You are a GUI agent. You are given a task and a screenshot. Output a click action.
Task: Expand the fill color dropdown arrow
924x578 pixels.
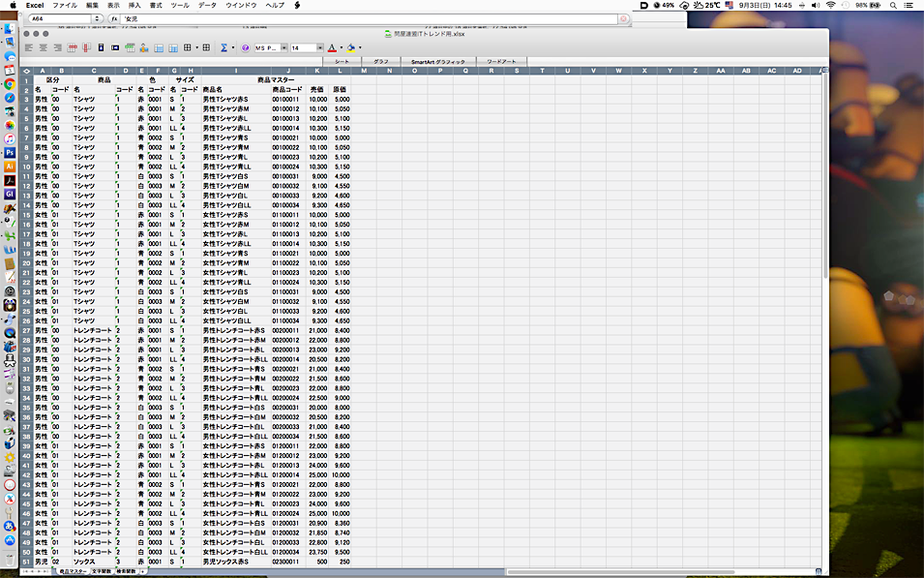tap(360, 47)
